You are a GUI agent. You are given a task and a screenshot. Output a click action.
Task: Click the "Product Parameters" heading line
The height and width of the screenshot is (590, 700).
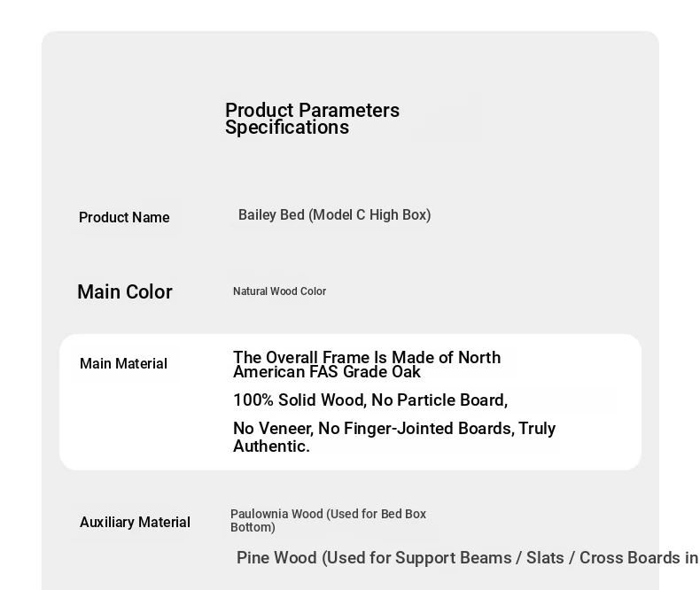click(312, 111)
